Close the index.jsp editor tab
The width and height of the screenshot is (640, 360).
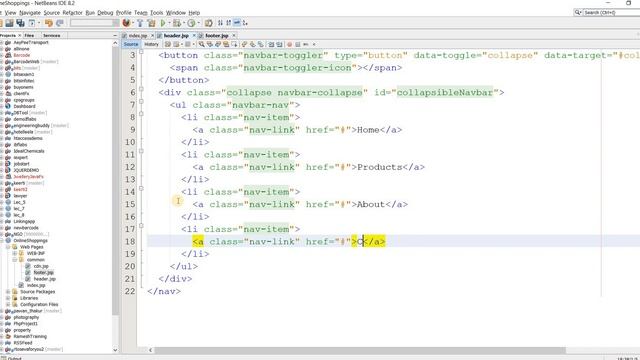[x=152, y=36]
